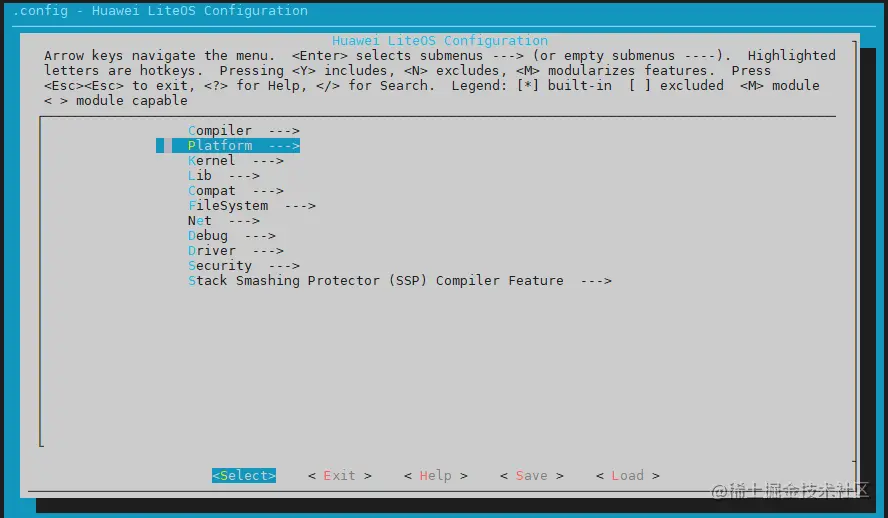This screenshot has height=518, width=888.
Task: Save configuration with < Save > button
Action: pyautogui.click(x=532, y=476)
